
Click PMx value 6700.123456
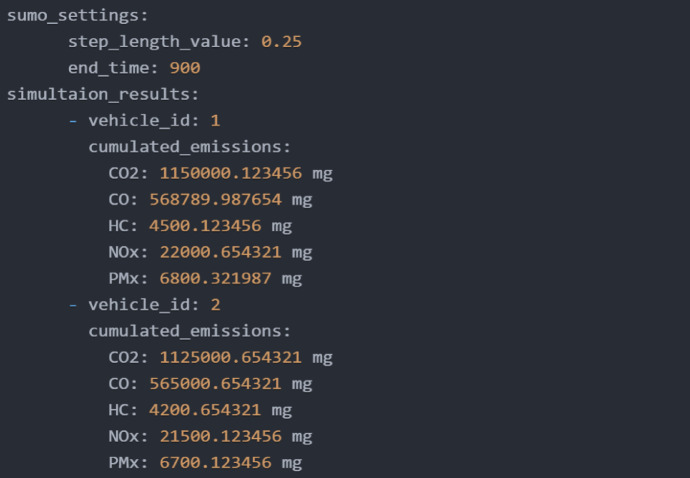click(215, 463)
